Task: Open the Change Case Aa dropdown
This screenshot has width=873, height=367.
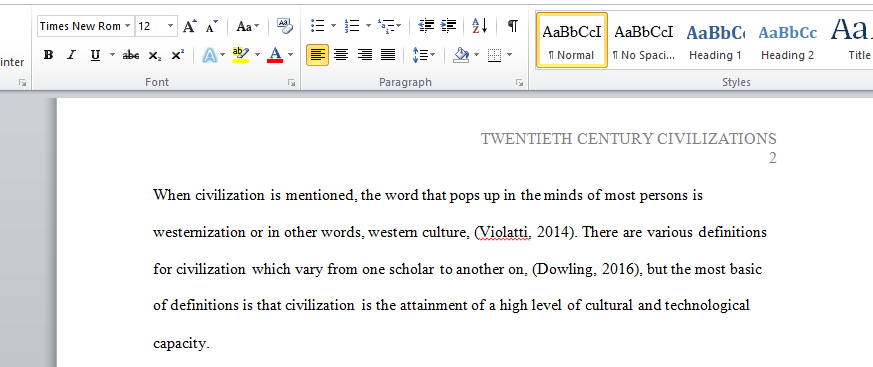Action: (247, 26)
